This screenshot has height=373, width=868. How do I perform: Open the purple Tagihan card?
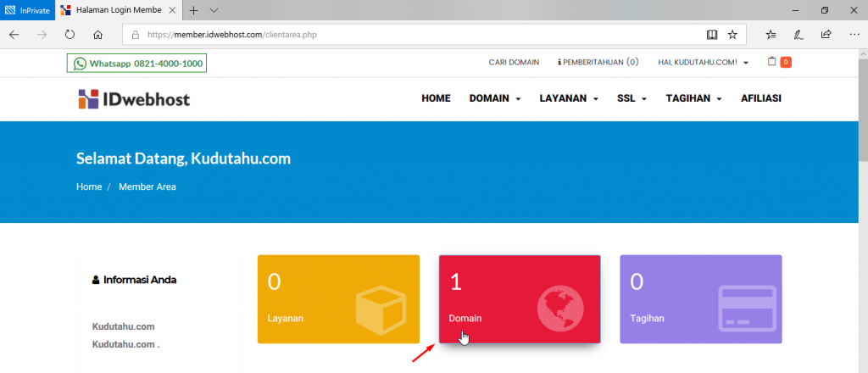point(701,299)
